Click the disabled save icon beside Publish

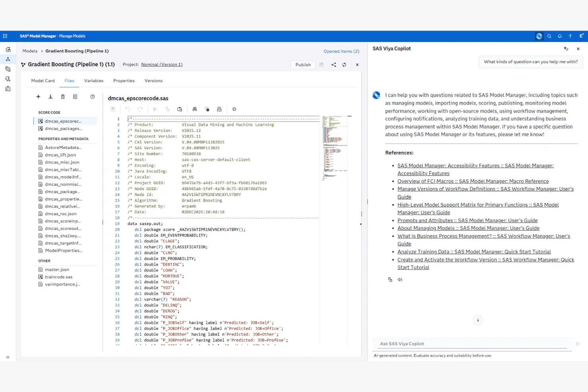pos(322,65)
